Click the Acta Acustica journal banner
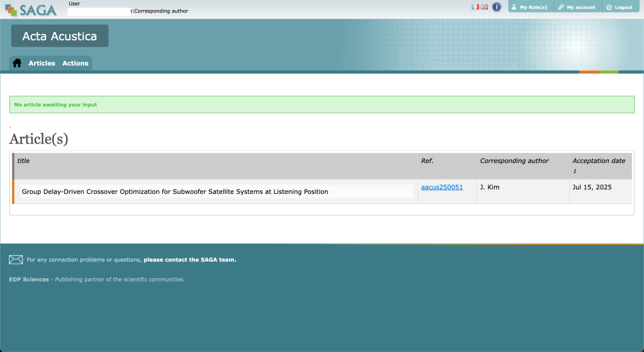 (x=60, y=37)
